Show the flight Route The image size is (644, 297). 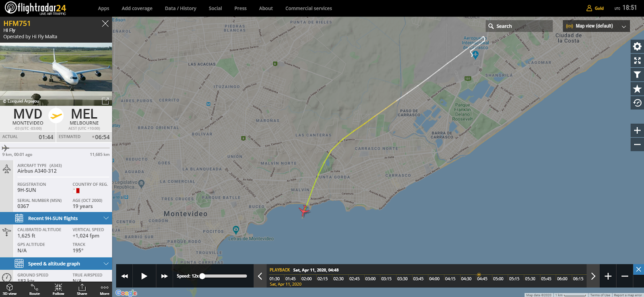point(35,289)
